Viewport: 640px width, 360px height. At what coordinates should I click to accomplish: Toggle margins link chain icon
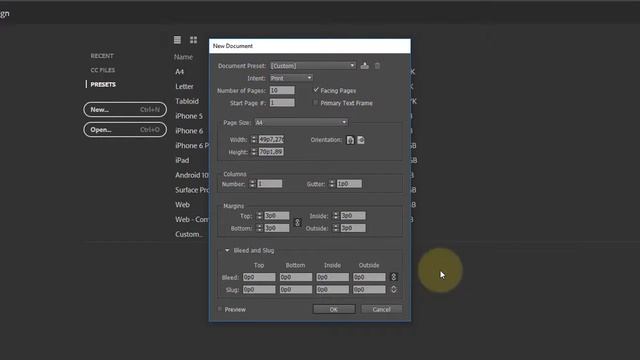[x=297, y=222]
